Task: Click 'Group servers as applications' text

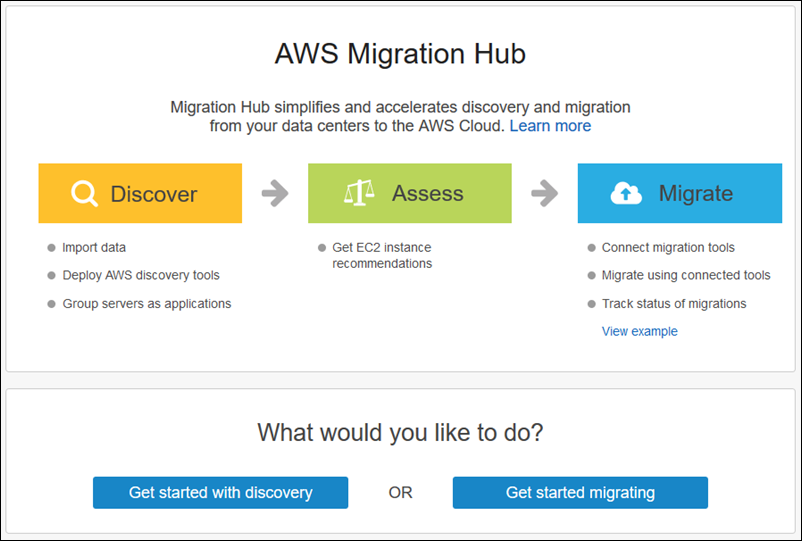Action: point(147,304)
